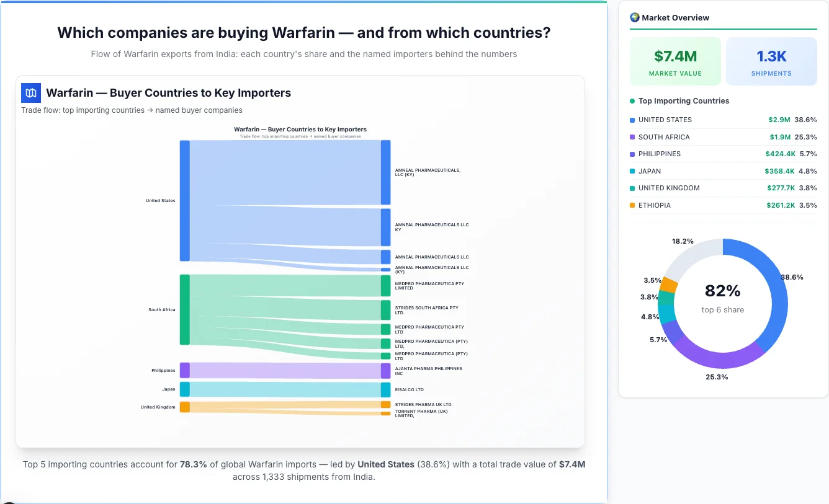829x504 pixels.
Task: Select the purple square marker for SOUTH AFRICA
Action: tap(633, 137)
